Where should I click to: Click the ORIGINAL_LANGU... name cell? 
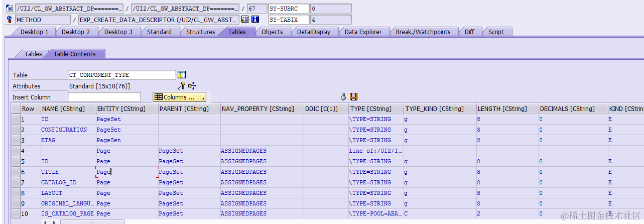coord(67,203)
